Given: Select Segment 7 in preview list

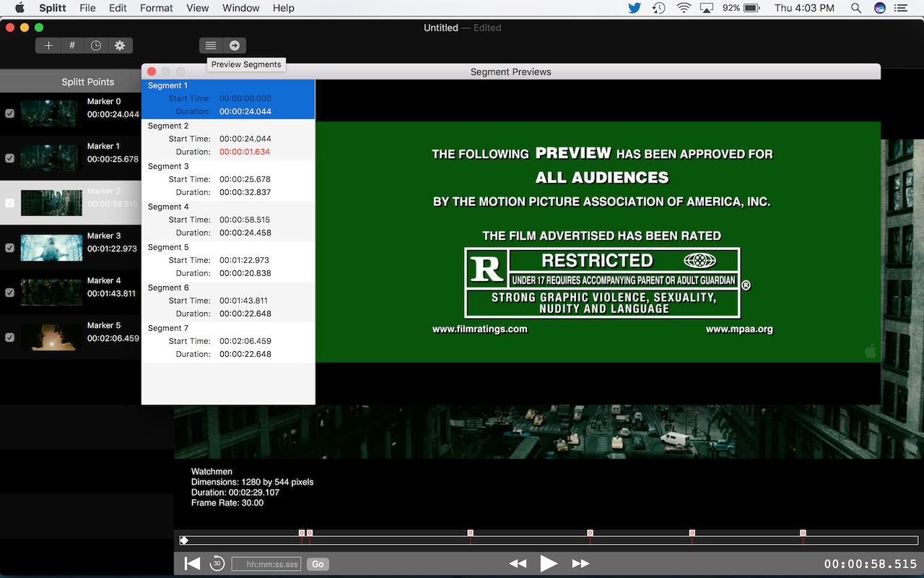Looking at the screenshot, I should tap(228, 342).
